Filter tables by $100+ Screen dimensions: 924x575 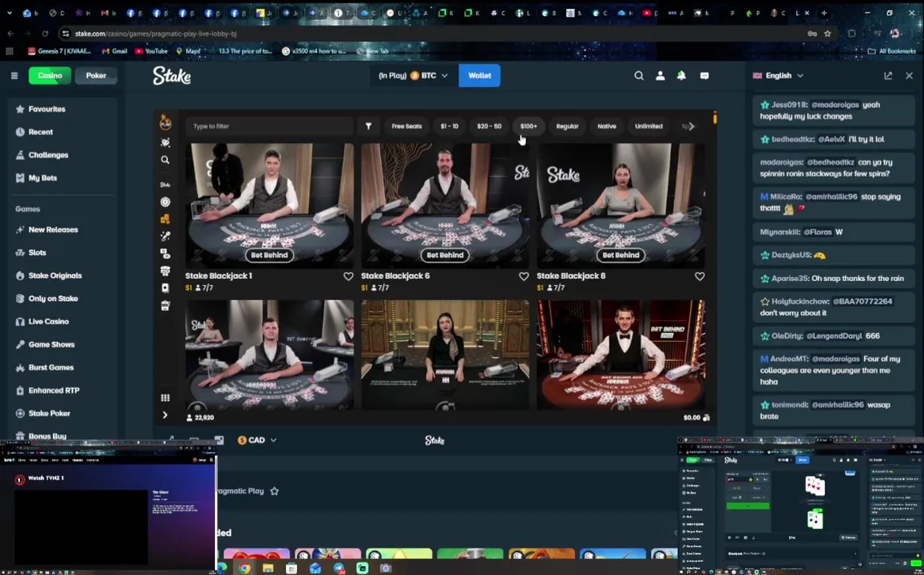[x=529, y=126]
